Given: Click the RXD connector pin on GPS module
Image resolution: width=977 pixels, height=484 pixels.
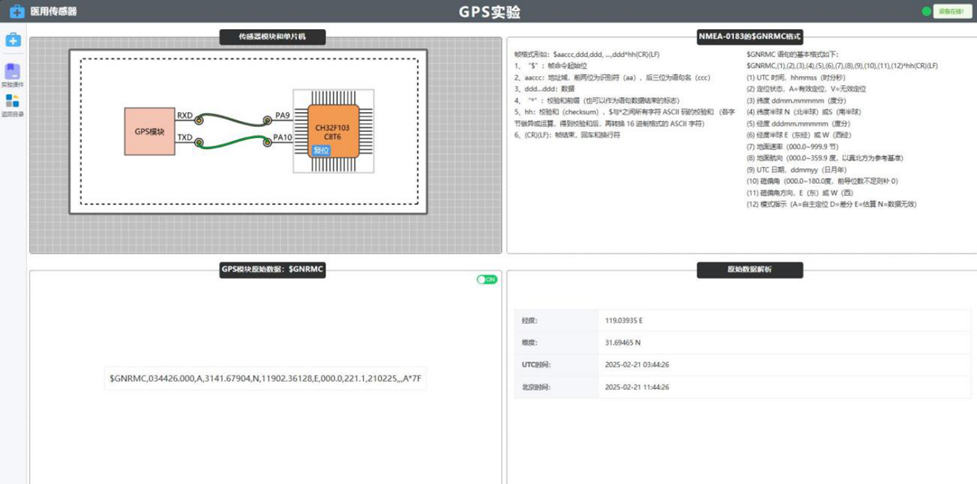Looking at the screenshot, I should (x=199, y=120).
